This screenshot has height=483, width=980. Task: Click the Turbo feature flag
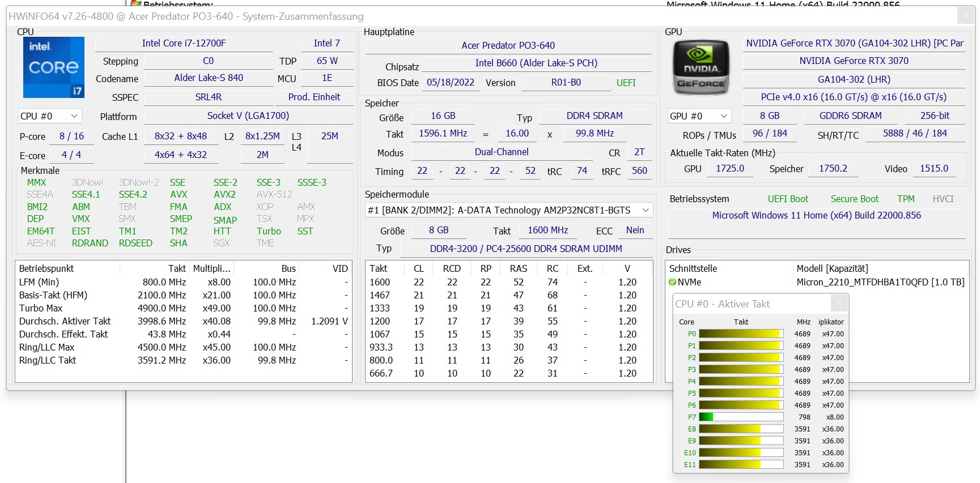[269, 232]
